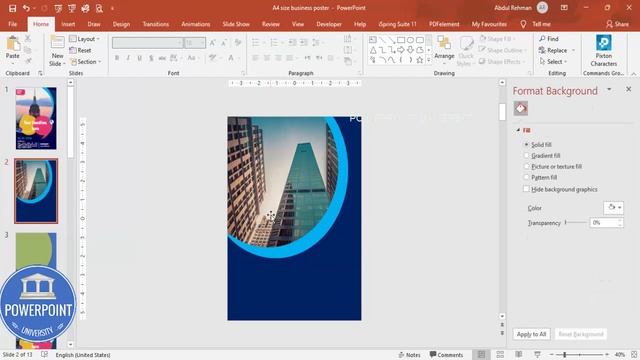Select the Gradient fill option
Viewport: 640px width, 360px height.
tap(542, 156)
